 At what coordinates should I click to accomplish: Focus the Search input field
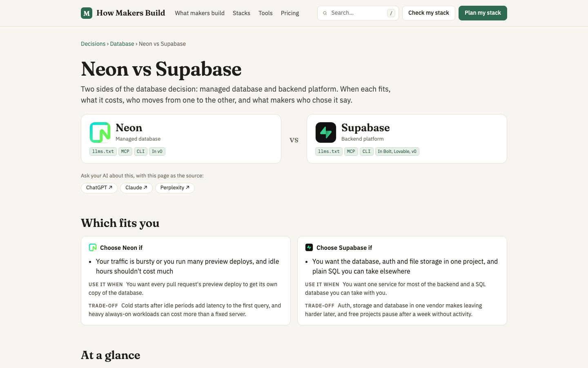358,13
